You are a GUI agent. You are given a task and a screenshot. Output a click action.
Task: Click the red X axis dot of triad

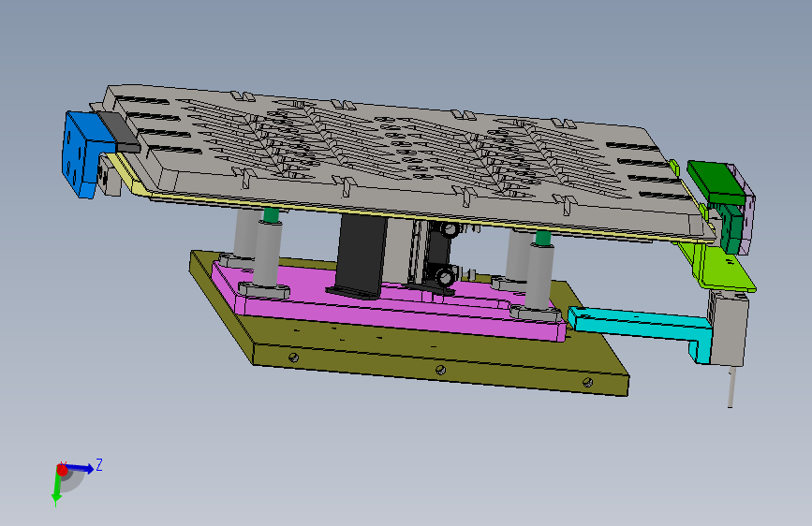[62, 470]
